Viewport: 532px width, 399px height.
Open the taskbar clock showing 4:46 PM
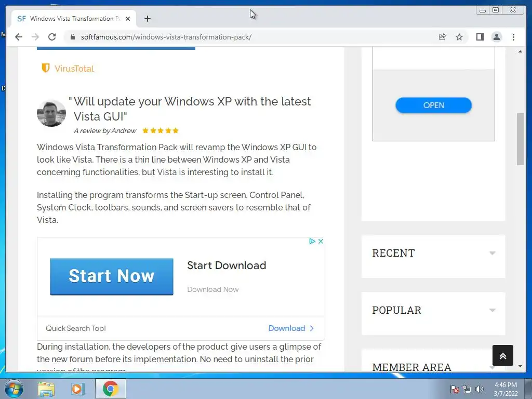(506, 389)
